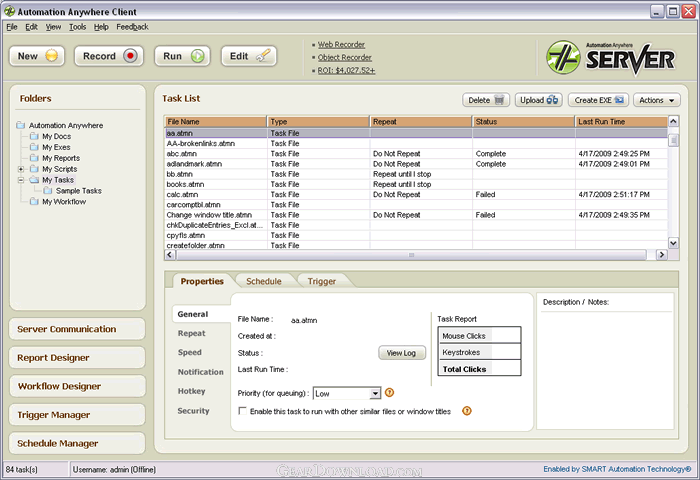Viewport: 700px width, 480px height.
Task: Select the AA-brokenlinks.atmn task row
Action: 416,143
